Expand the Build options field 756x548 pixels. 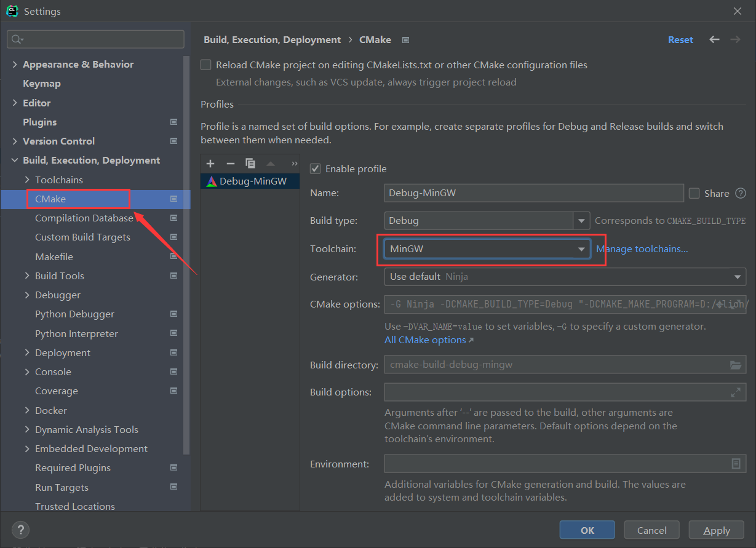[736, 392]
